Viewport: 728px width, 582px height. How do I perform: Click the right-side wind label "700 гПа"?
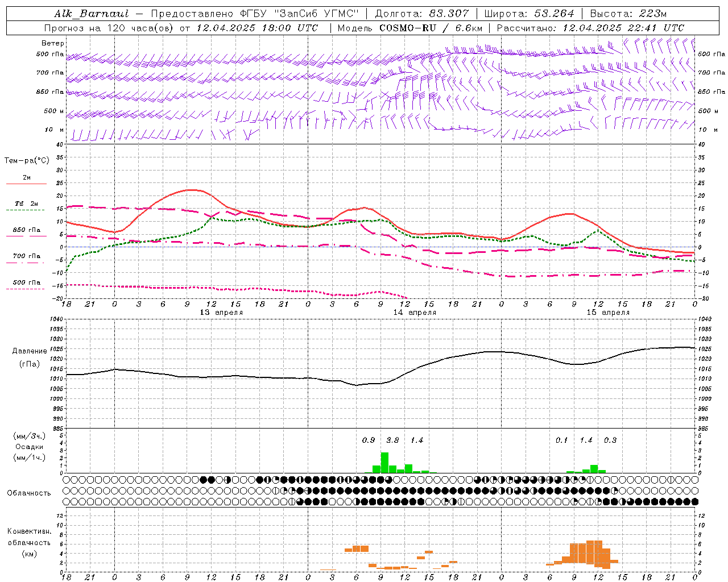pyautogui.click(x=712, y=73)
